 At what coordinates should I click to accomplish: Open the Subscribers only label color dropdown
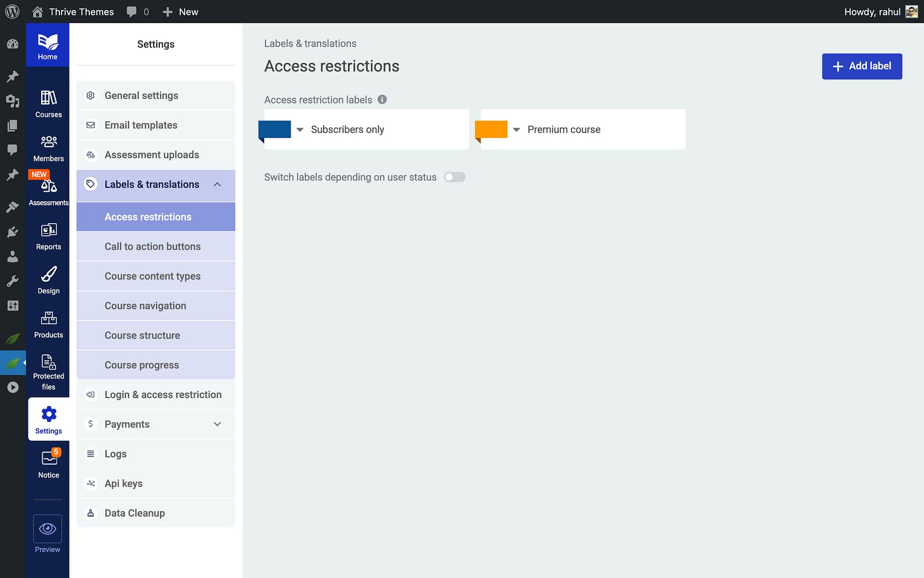click(x=299, y=129)
